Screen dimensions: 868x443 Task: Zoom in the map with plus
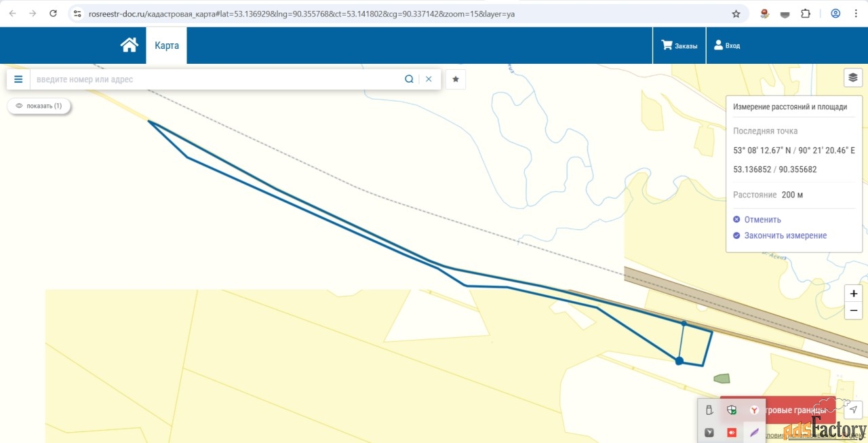point(853,294)
